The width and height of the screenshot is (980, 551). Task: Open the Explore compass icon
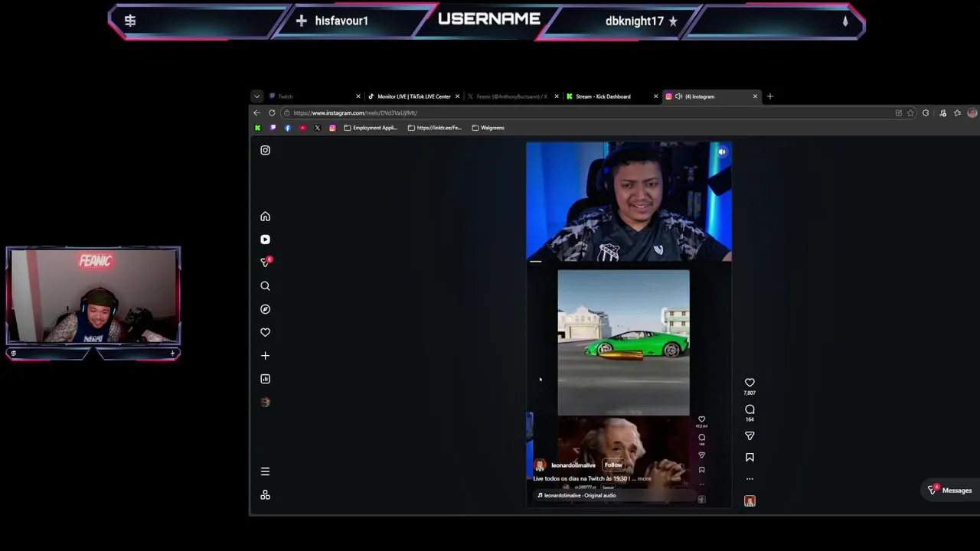(x=265, y=309)
